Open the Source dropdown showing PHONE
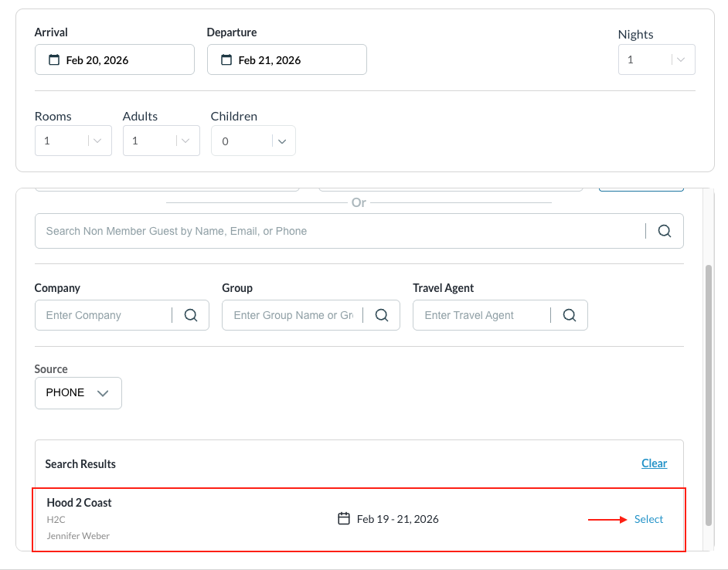 click(78, 393)
